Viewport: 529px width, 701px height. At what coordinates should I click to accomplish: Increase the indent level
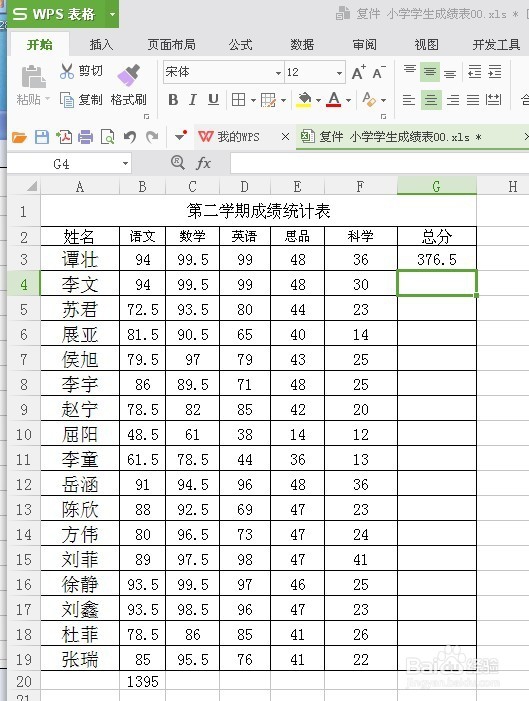(x=495, y=72)
